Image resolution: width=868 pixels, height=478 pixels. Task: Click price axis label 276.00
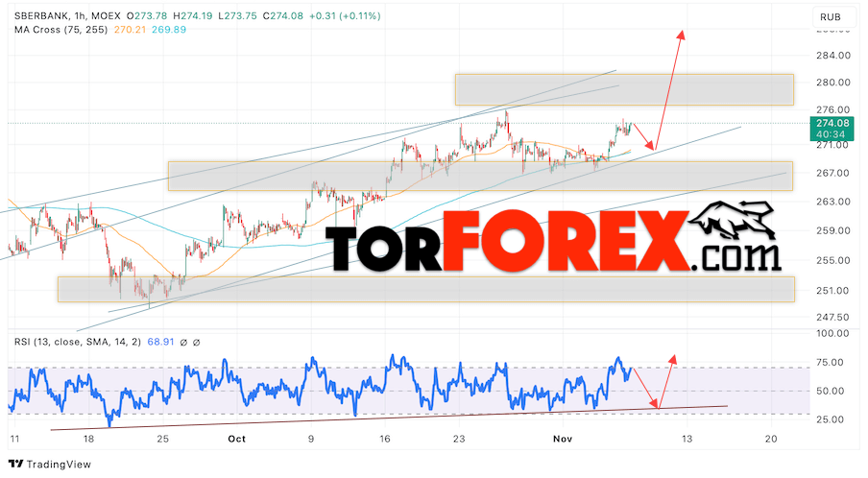click(x=833, y=110)
